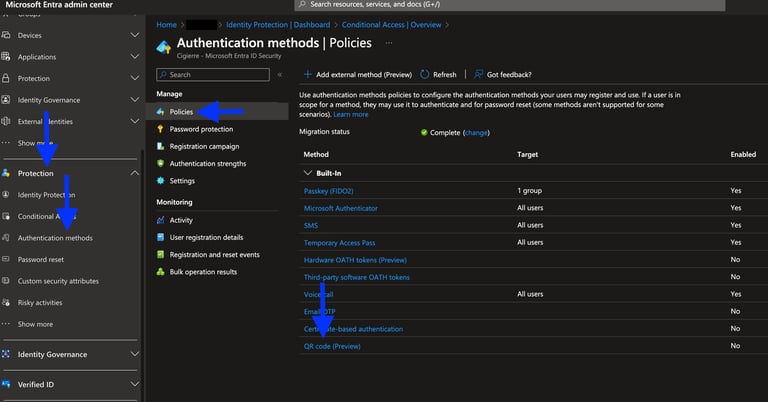This screenshot has width=768, height=402.
Task: Open the QR code (Preview) method
Action: click(332, 346)
